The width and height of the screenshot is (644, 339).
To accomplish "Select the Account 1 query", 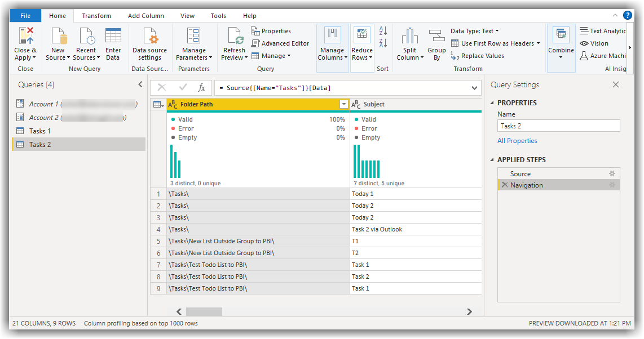I will [x=79, y=104].
